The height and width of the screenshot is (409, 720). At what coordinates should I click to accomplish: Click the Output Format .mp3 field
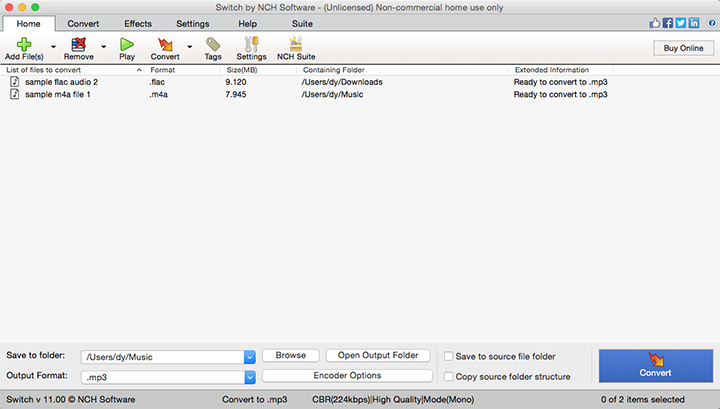click(163, 377)
